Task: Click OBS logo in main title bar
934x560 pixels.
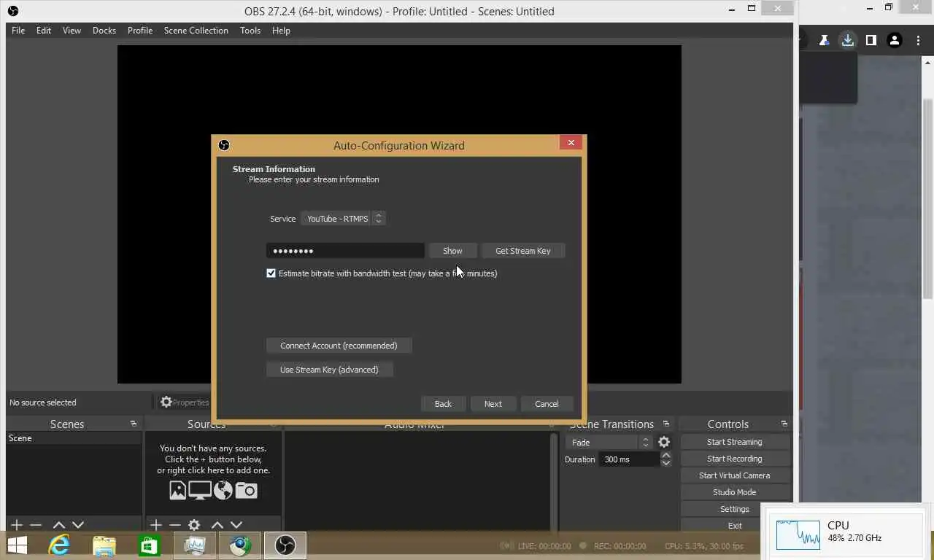Action: [x=12, y=11]
